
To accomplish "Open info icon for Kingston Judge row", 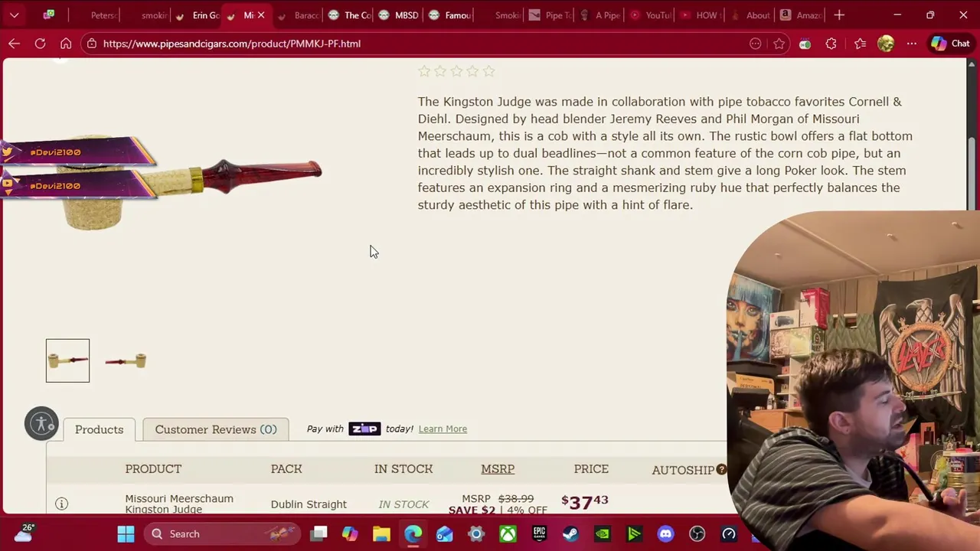I will tap(61, 504).
